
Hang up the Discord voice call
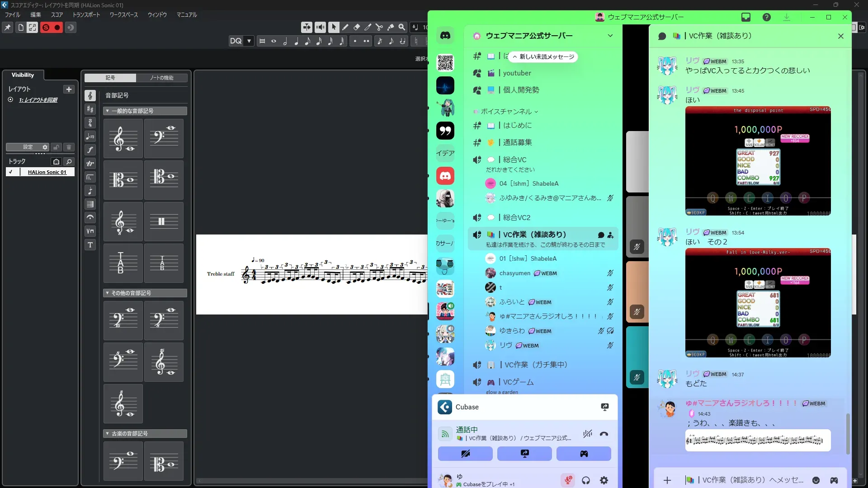pos(604,434)
